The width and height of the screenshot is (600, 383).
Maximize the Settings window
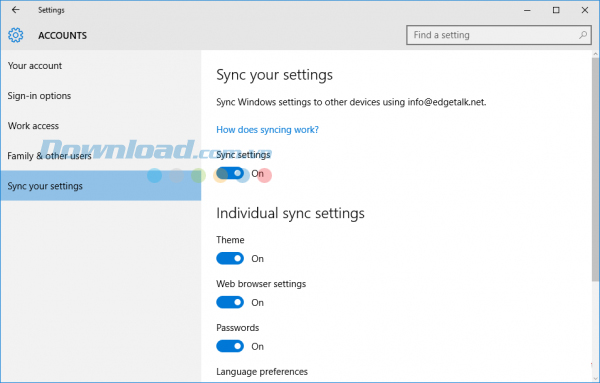click(556, 10)
